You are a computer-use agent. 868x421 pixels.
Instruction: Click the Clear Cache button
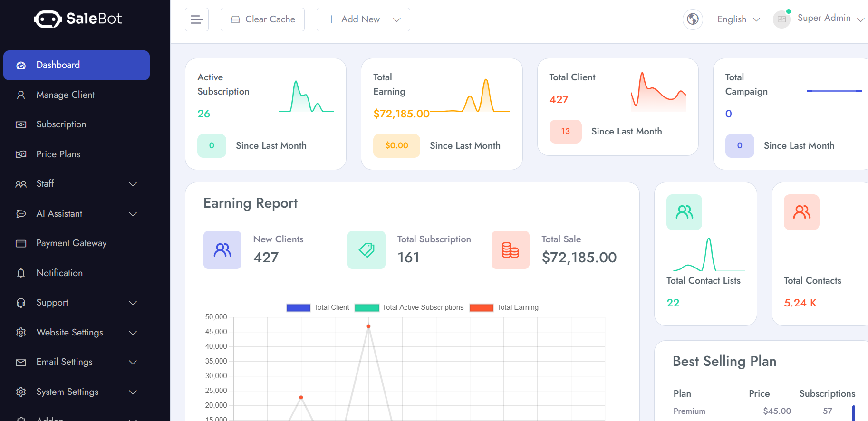point(262,19)
